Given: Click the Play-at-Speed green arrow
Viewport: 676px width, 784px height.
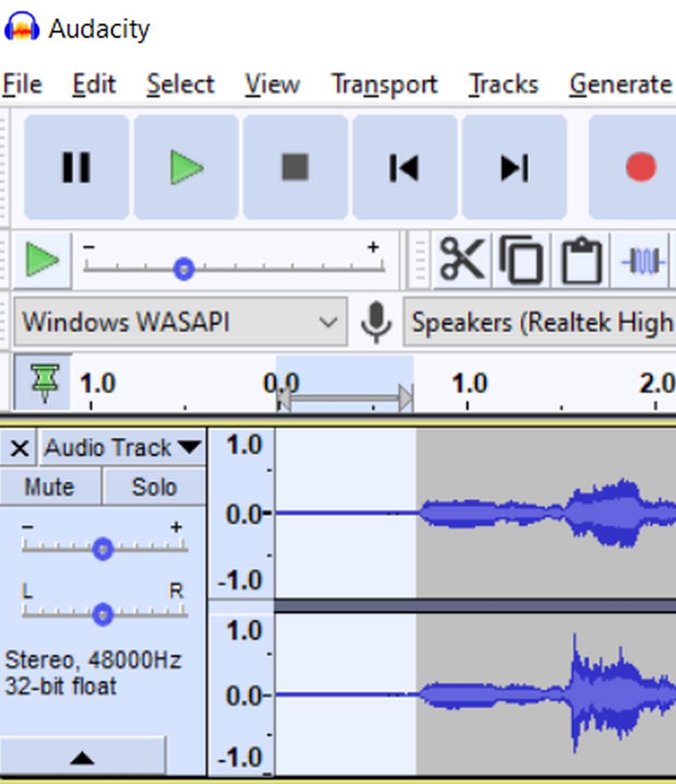Looking at the screenshot, I should 42,260.
